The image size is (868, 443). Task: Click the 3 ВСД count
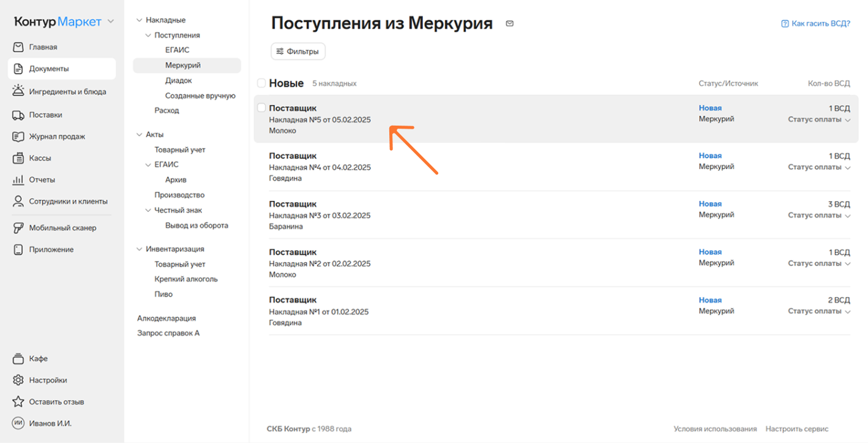[839, 204]
